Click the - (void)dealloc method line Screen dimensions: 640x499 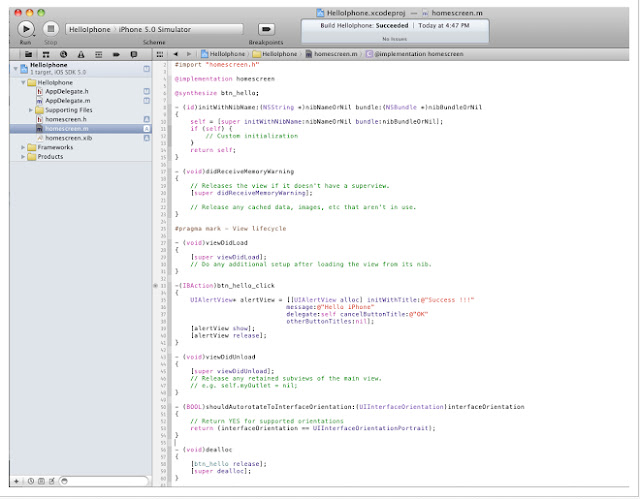tap(203, 450)
